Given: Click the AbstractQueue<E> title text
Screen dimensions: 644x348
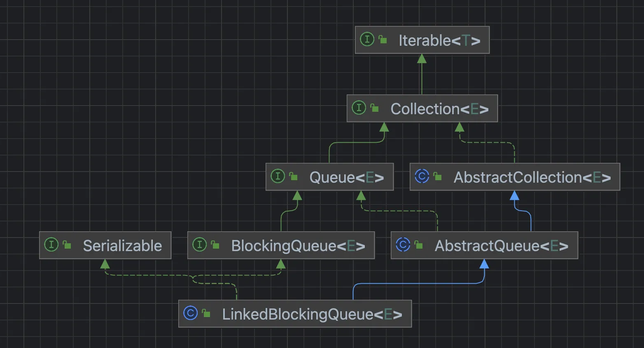Looking at the screenshot, I should pyautogui.click(x=501, y=245).
